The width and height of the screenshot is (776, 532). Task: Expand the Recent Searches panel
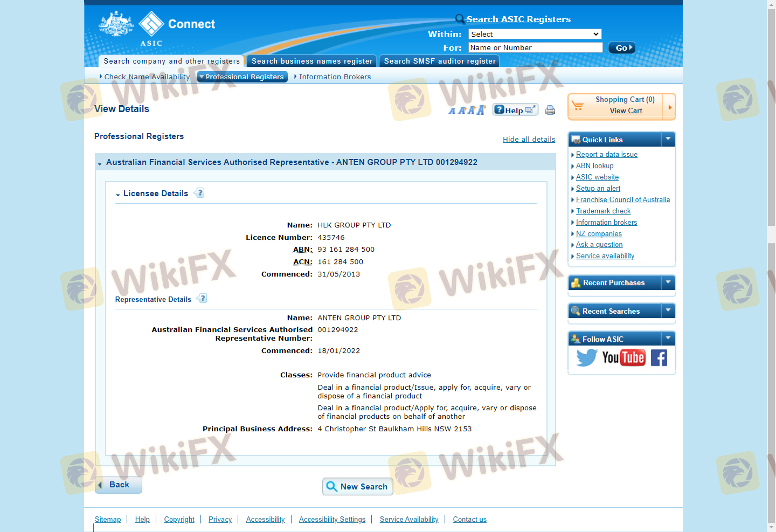pyautogui.click(x=668, y=310)
